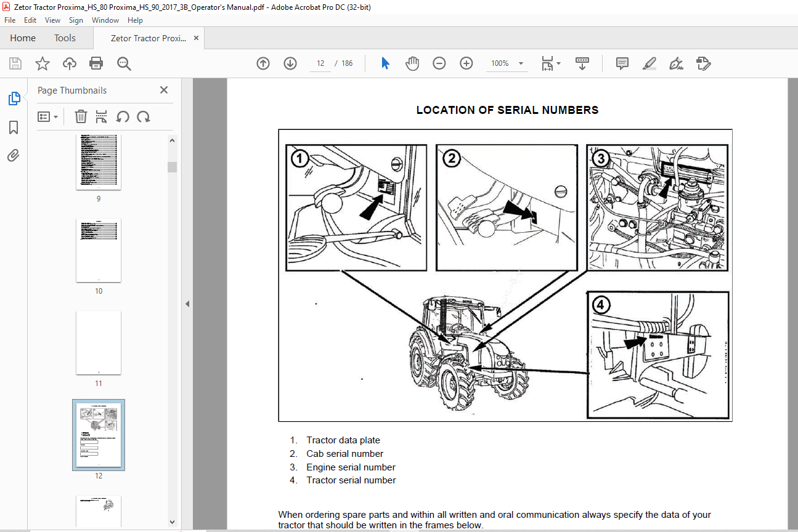Go to the previous page arrow
The height and width of the screenshot is (532, 798).
pyautogui.click(x=263, y=63)
